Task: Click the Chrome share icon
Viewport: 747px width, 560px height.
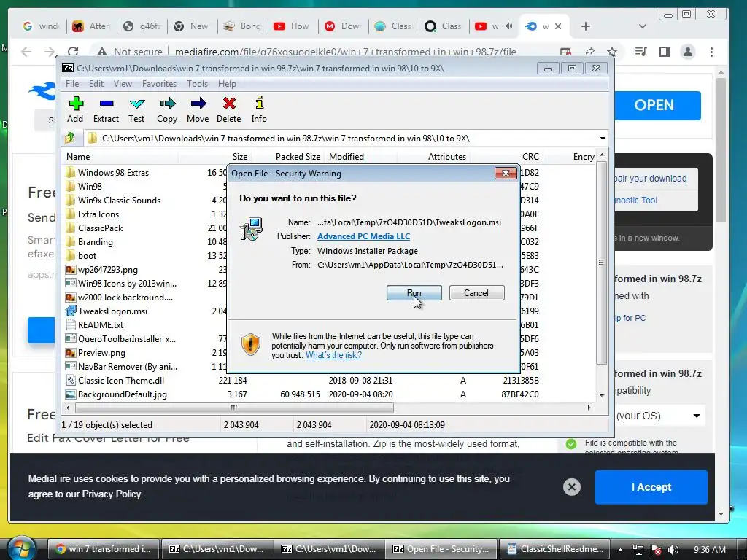Action: click(x=589, y=52)
